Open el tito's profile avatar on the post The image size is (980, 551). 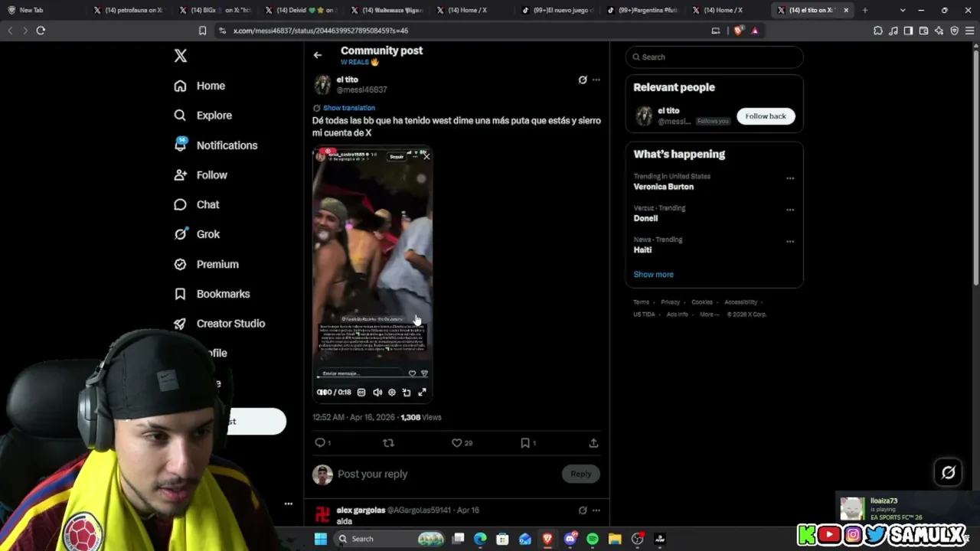click(x=322, y=85)
